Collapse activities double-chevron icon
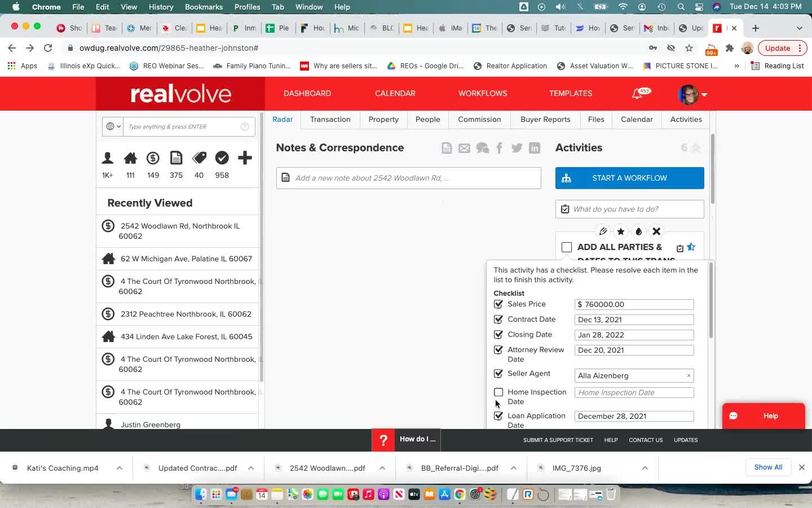The image size is (812, 508). pyautogui.click(x=696, y=148)
